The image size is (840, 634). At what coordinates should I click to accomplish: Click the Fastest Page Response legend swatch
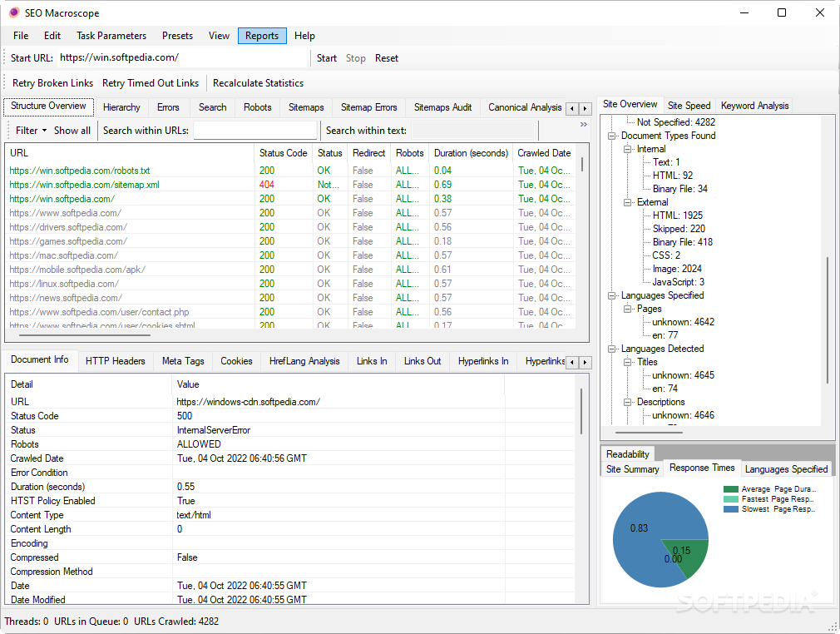click(x=731, y=499)
